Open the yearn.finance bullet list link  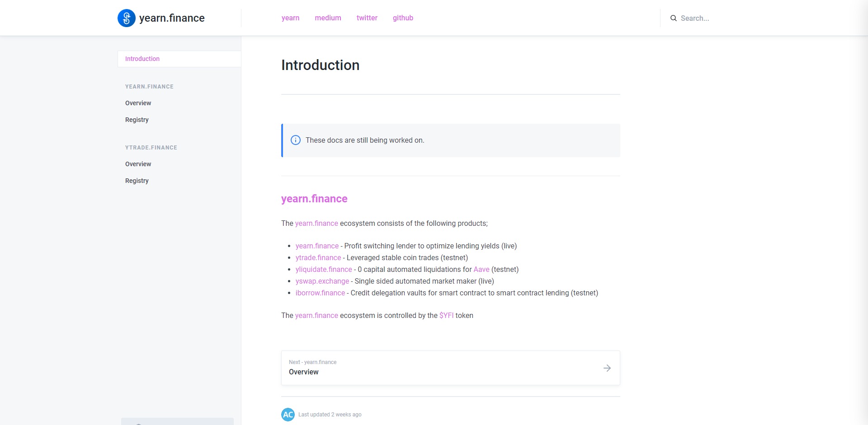[x=317, y=246]
